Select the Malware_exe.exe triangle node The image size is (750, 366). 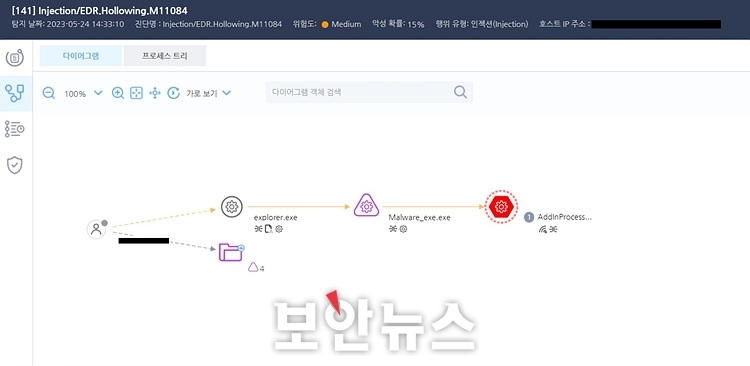click(366, 206)
